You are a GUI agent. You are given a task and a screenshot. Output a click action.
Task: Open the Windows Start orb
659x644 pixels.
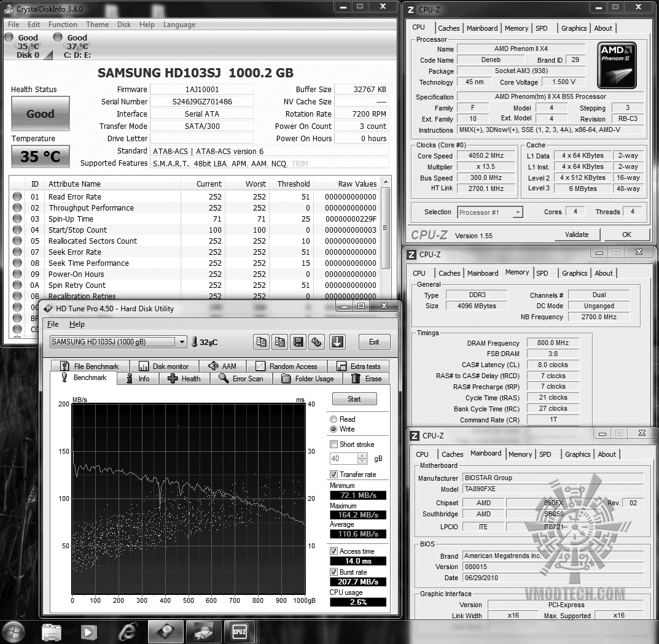(x=14, y=632)
